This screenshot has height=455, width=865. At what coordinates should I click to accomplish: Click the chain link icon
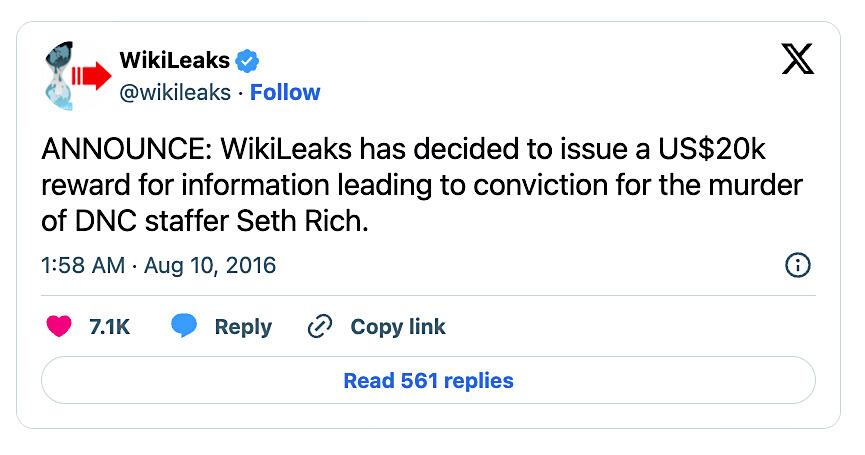tap(320, 327)
